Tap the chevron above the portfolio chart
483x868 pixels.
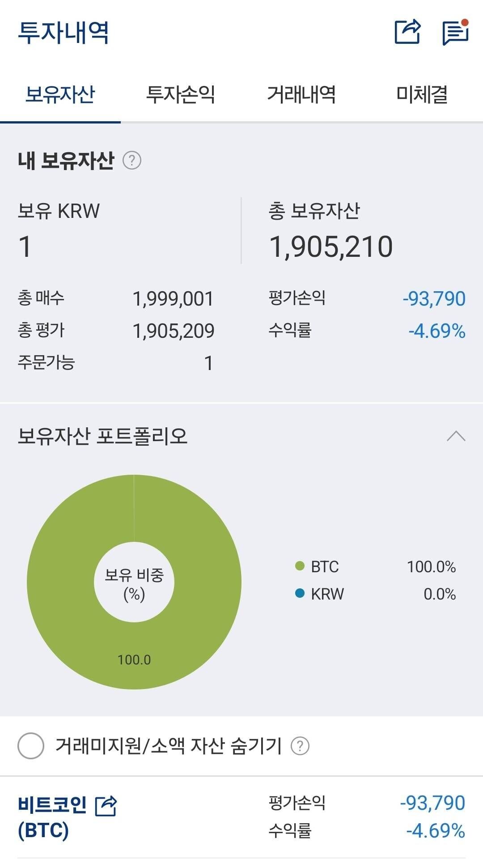click(456, 435)
